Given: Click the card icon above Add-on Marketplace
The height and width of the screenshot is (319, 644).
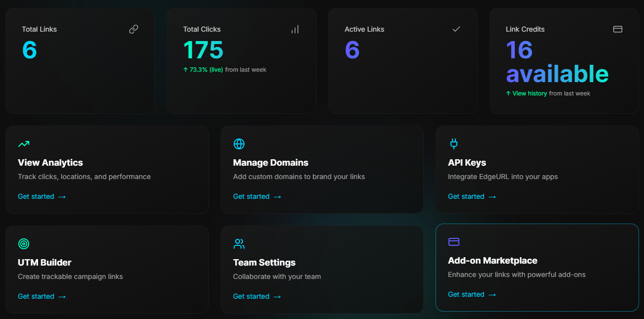Looking at the screenshot, I should [x=453, y=242].
